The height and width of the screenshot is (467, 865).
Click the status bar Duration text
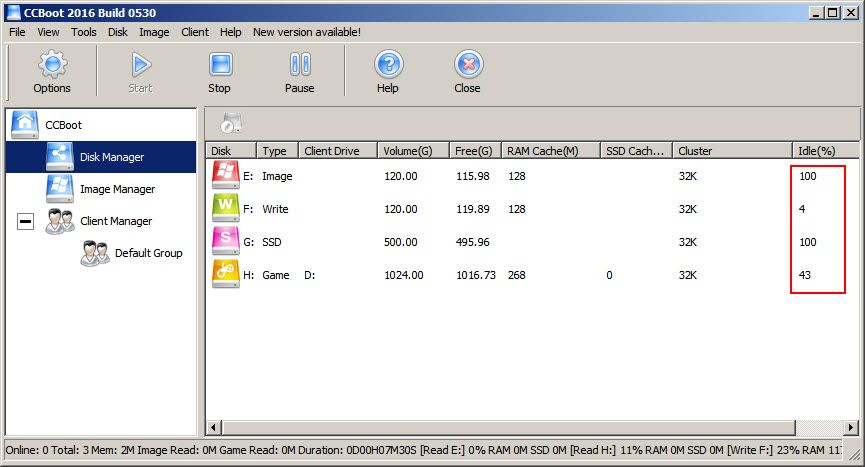click(x=357, y=450)
